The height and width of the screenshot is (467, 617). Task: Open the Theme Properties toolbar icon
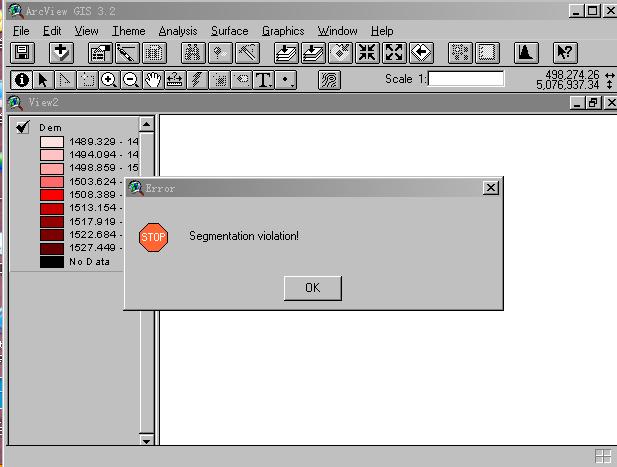(x=100, y=53)
